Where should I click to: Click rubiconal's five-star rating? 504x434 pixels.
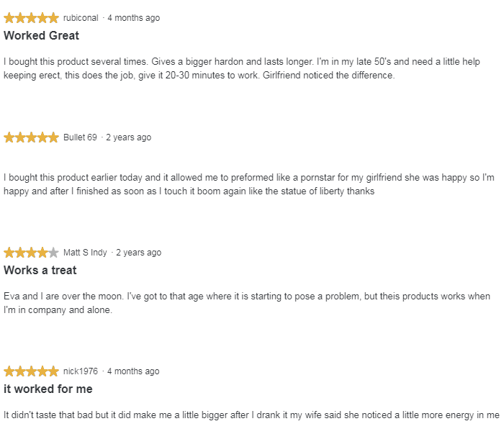coord(31,18)
